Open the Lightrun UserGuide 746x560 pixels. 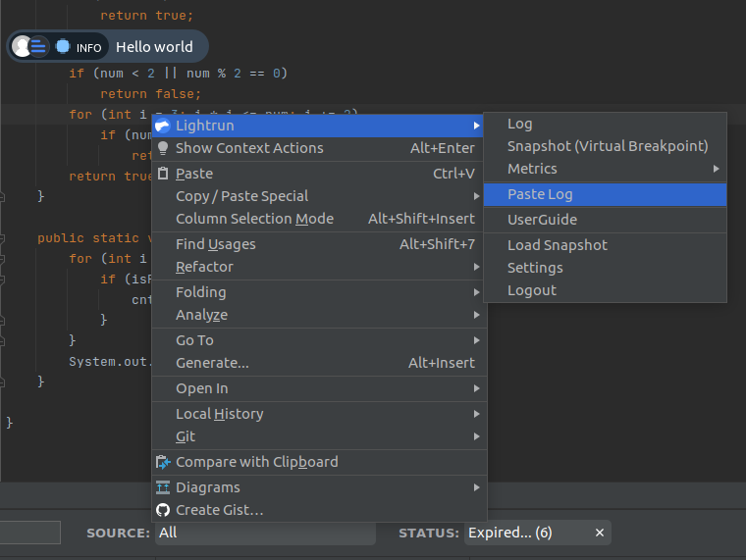pyautogui.click(x=542, y=220)
